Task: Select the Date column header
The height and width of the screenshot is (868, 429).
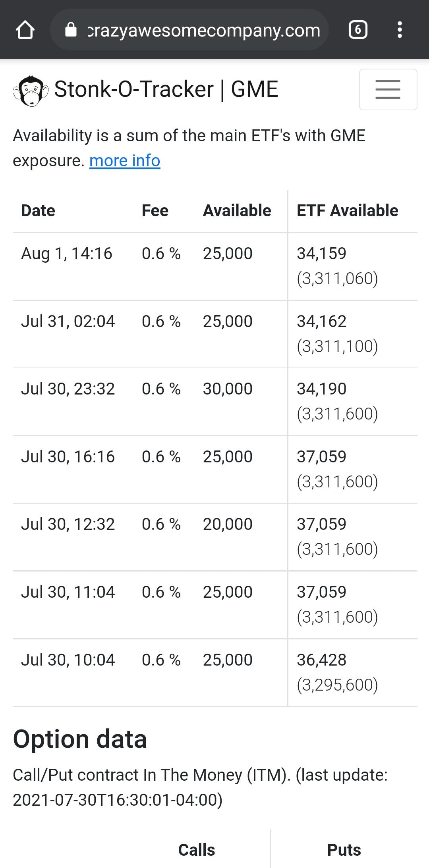Action: (38, 211)
